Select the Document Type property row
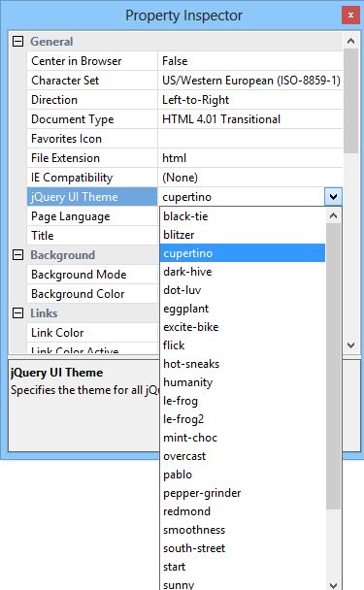 184,119
